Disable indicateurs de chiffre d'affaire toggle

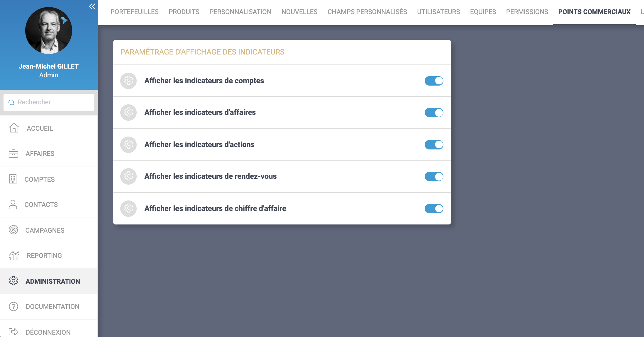pyautogui.click(x=434, y=209)
